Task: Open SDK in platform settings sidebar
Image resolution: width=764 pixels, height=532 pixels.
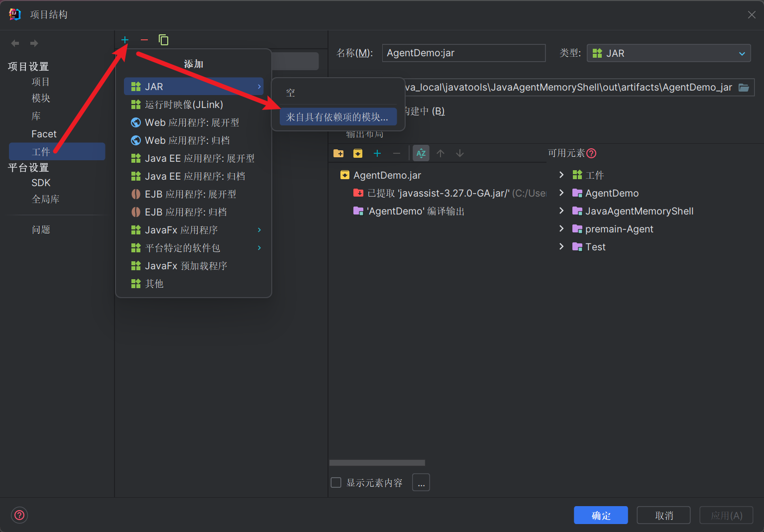Action: (x=41, y=183)
